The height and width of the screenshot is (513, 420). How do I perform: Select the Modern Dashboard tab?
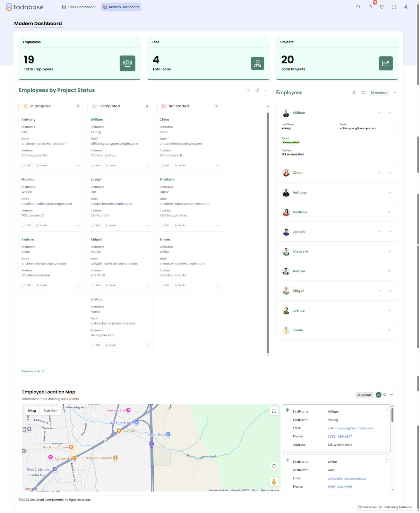121,7
